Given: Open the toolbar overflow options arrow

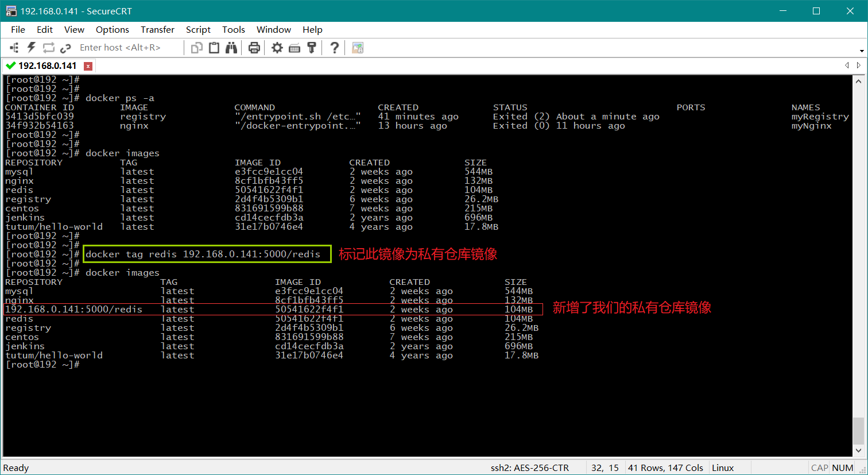Looking at the screenshot, I should coord(862,51).
